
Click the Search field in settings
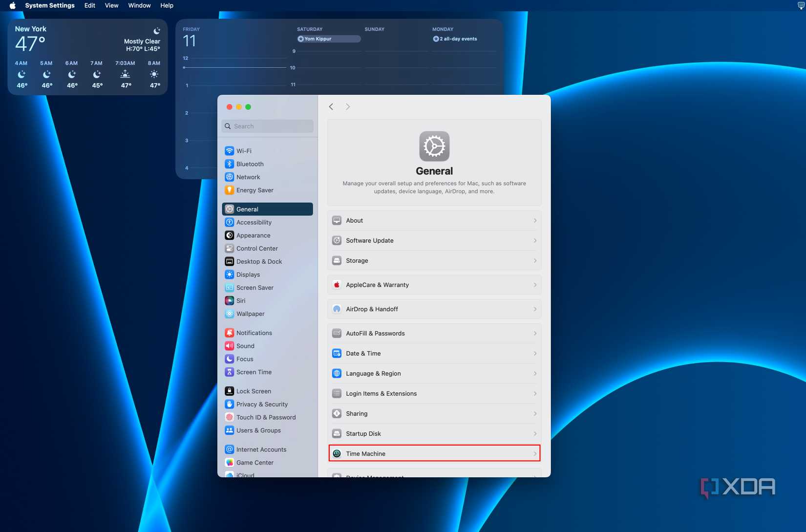(267, 126)
